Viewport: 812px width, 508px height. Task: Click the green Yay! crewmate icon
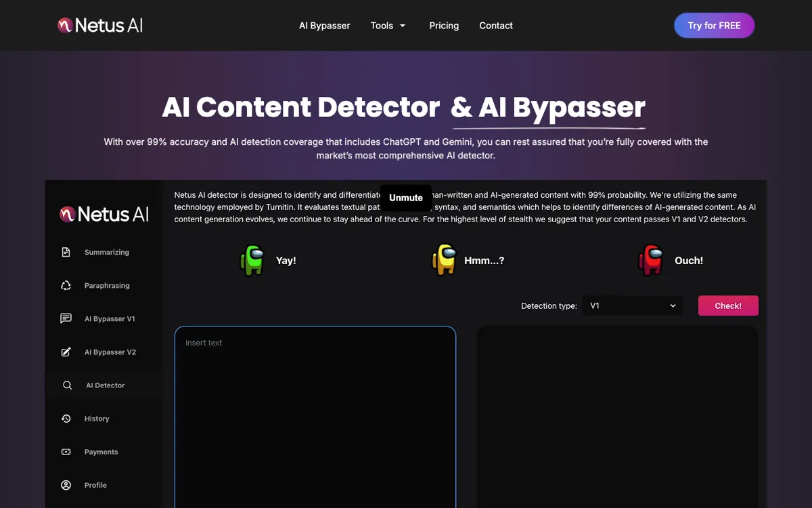(x=252, y=260)
